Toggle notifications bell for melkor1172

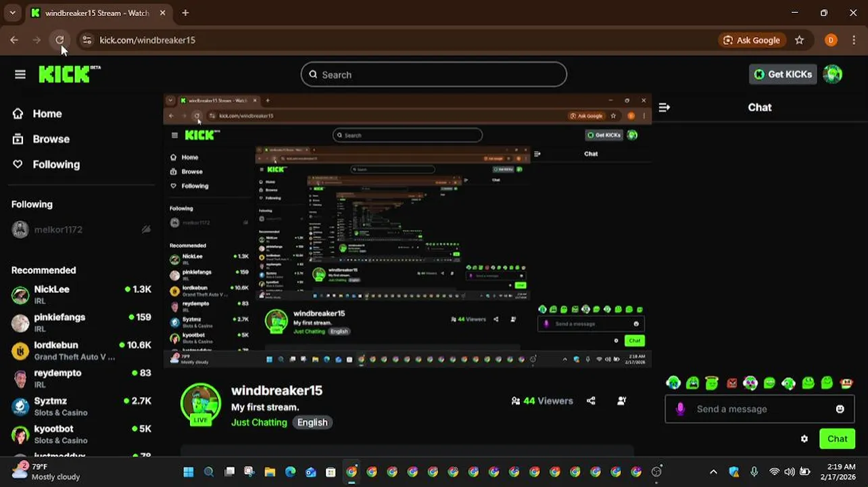146,230
